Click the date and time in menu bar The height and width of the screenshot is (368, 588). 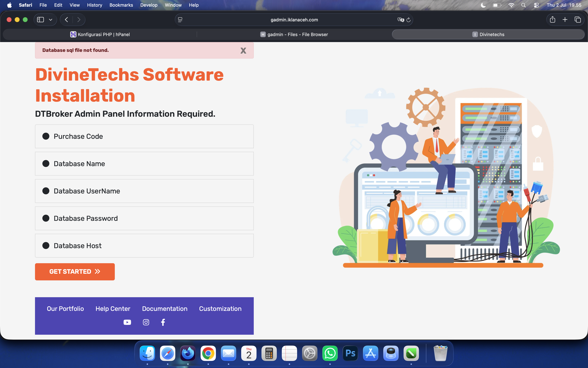tap(564, 5)
